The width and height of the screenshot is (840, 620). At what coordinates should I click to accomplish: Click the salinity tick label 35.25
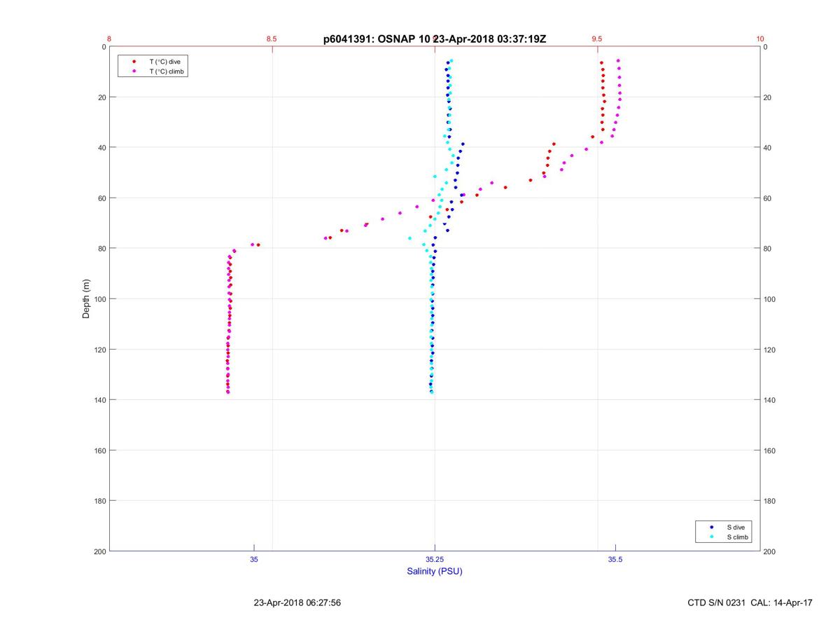tap(435, 559)
